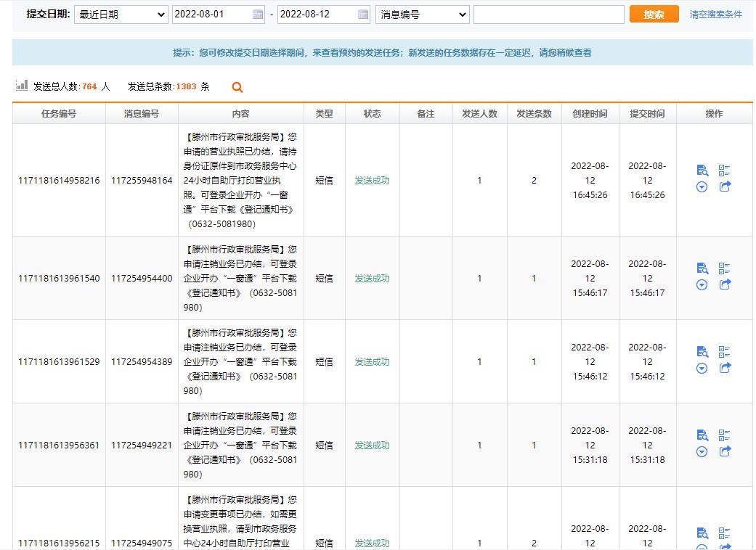756x550 pixels.
Task: Select task number 1171181613956361
Action: tap(59, 446)
